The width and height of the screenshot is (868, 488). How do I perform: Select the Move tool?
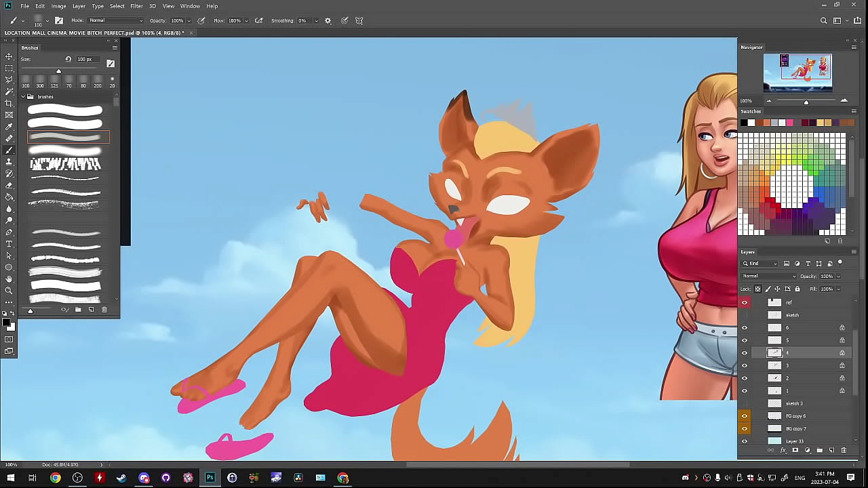pos(9,57)
